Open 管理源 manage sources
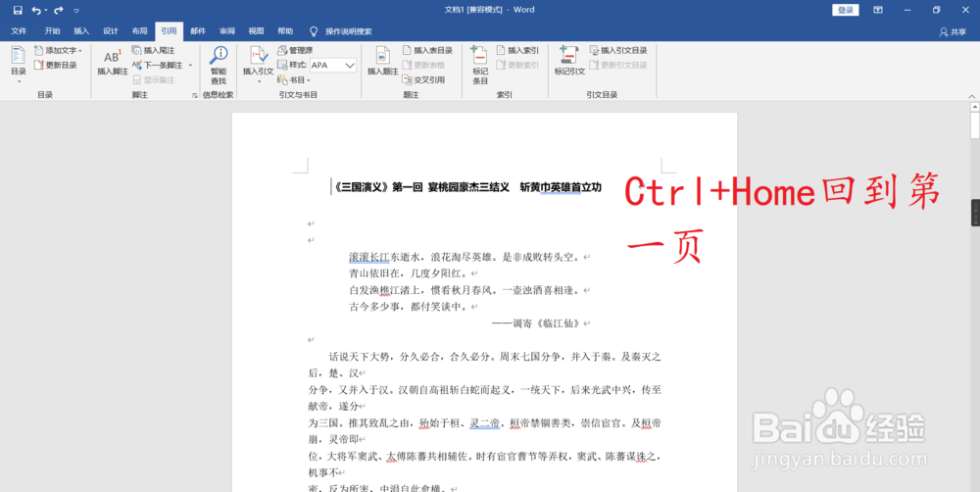The height and width of the screenshot is (492, 980). coord(295,50)
